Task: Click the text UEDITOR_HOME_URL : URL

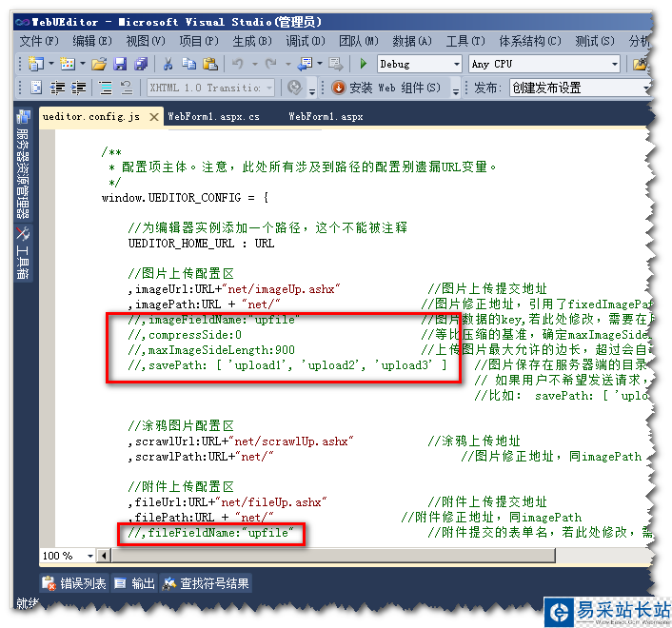Action: 201,244
